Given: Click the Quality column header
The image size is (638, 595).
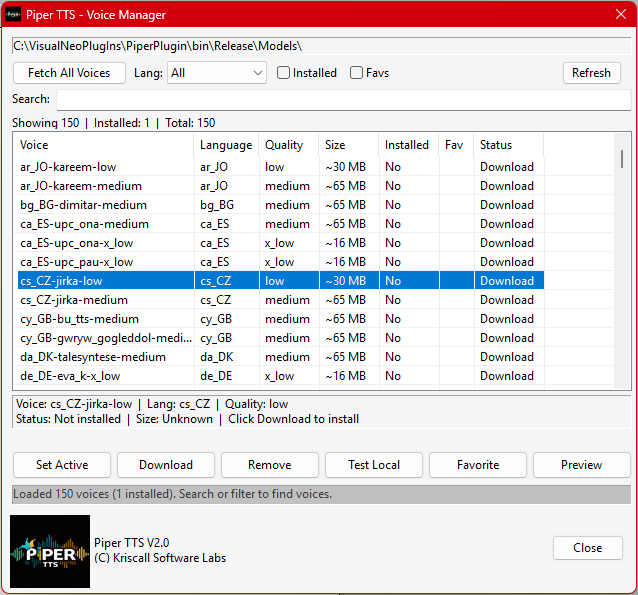Looking at the screenshot, I should click(x=288, y=145).
